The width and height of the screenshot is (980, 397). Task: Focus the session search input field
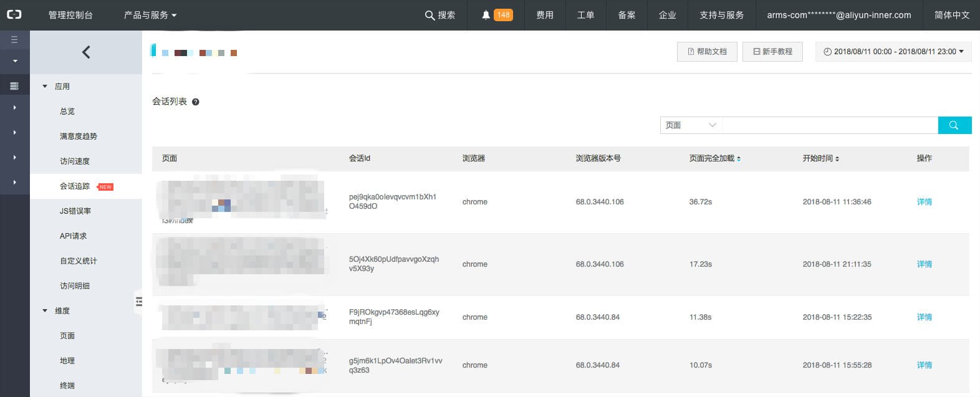pyautogui.click(x=830, y=125)
